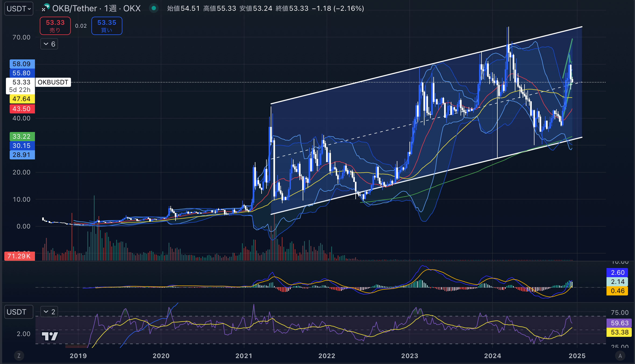Click the 2.14 histogram value label
Viewport: 635px width, 364px height.
click(x=617, y=282)
